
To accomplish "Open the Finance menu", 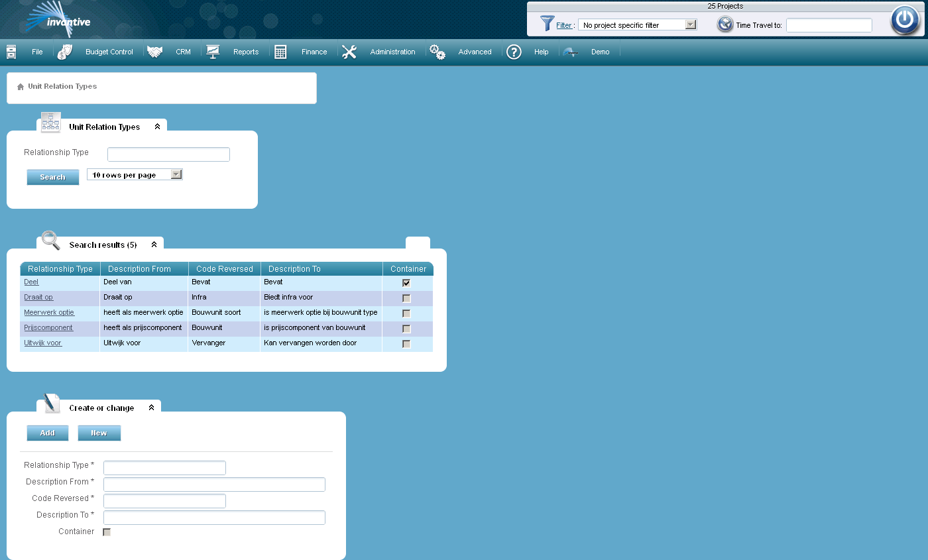I will click(314, 52).
